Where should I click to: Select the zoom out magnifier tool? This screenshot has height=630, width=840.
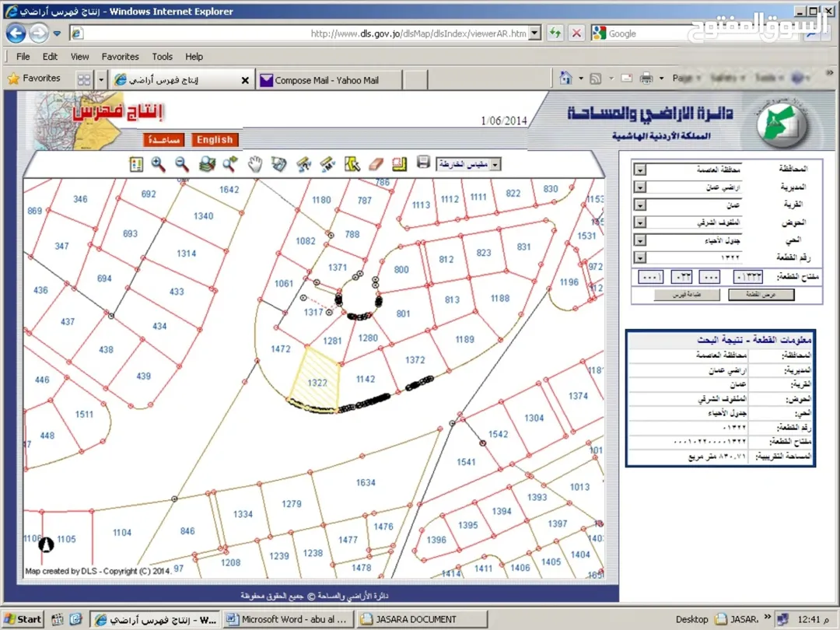[x=182, y=164]
